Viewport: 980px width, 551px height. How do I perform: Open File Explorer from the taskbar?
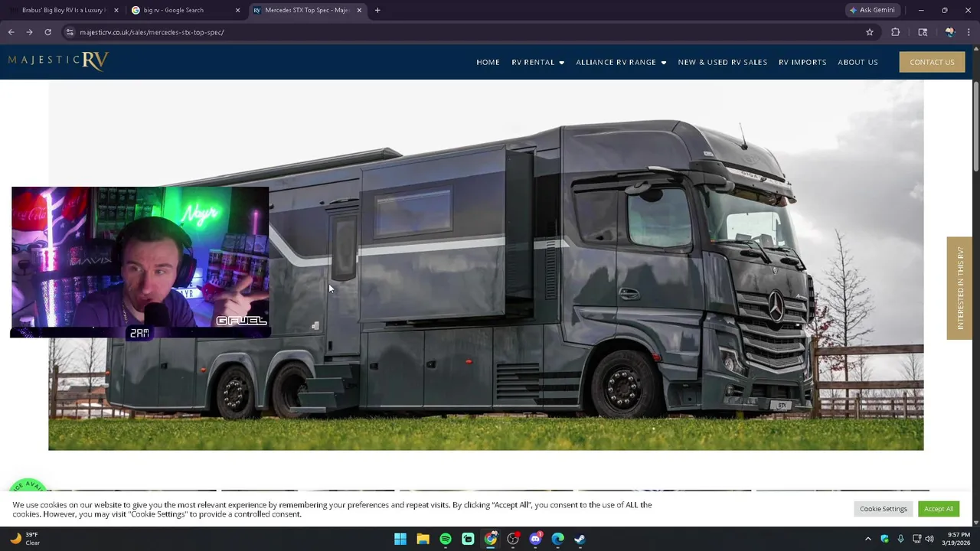pyautogui.click(x=423, y=539)
